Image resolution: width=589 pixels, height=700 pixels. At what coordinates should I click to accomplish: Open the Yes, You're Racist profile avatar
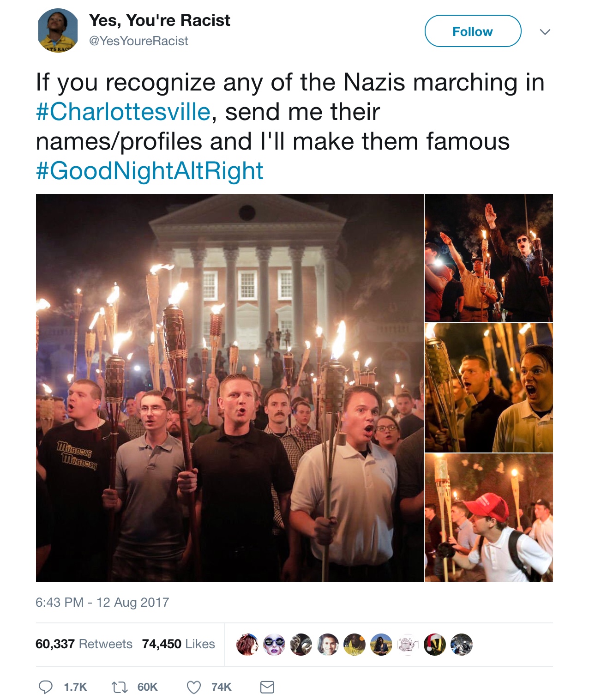point(58,31)
